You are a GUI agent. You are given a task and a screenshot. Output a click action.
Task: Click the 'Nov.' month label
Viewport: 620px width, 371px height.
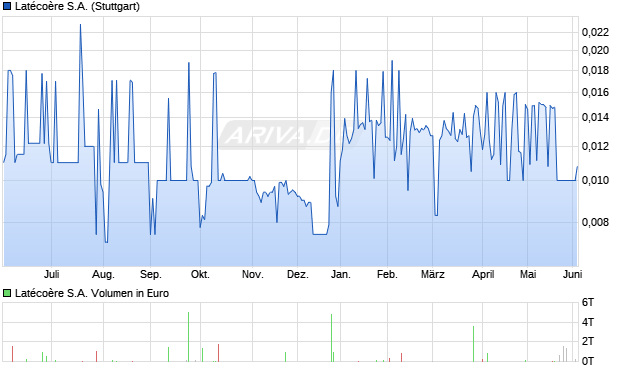(253, 274)
